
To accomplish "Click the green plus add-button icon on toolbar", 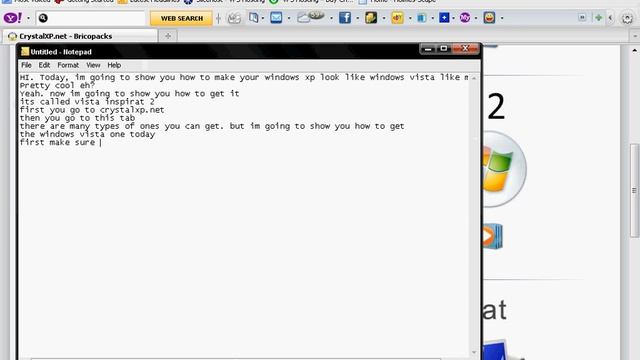I will [598, 18].
